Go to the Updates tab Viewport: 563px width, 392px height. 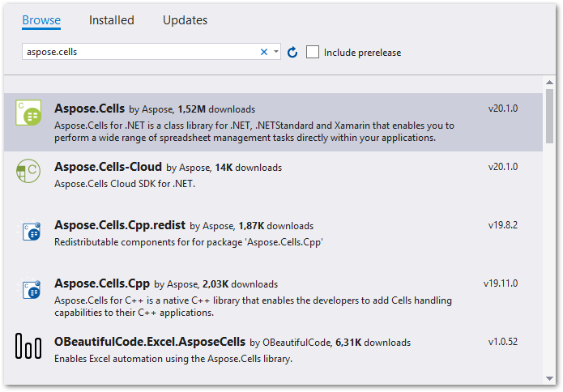[185, 20]
